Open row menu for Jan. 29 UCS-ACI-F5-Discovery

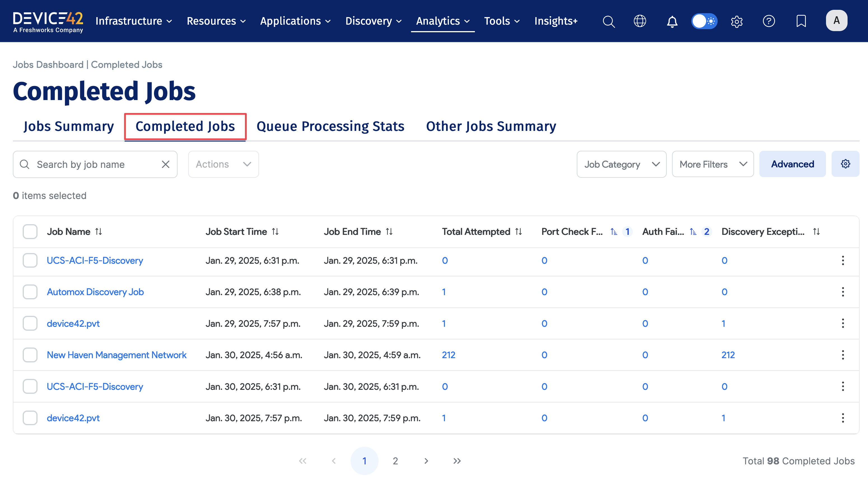pyautogui.click(x=843, y=260)
